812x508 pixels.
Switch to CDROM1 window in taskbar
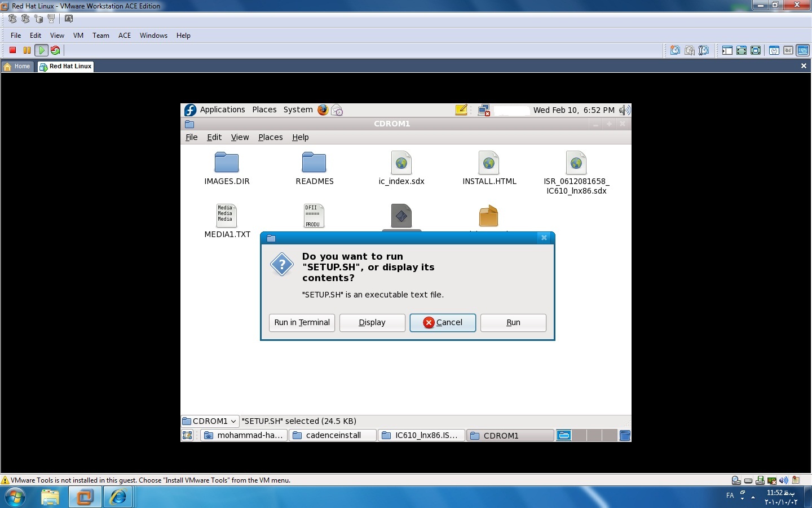tap(510, 435)
